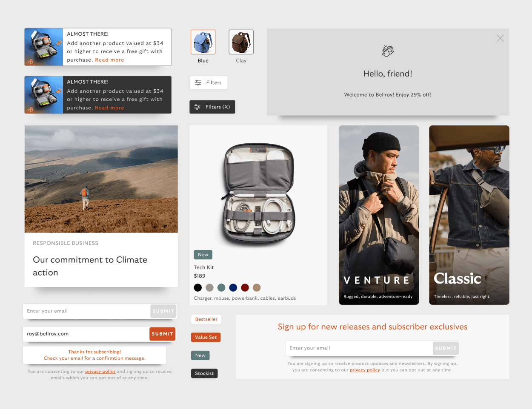Follow "Read more" in the white Almost There banner
Image resolution: width=532 pixels, height=409 pixels.
(x=109, y=60)
